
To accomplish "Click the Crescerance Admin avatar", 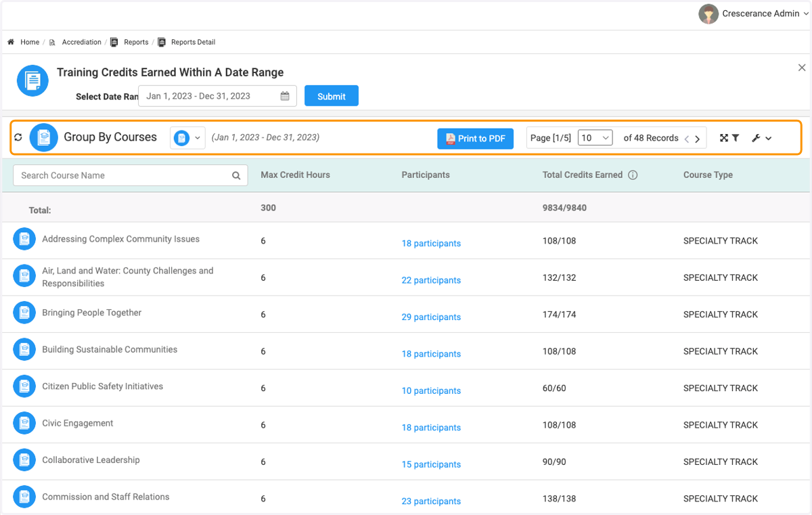I will point(708,14).
